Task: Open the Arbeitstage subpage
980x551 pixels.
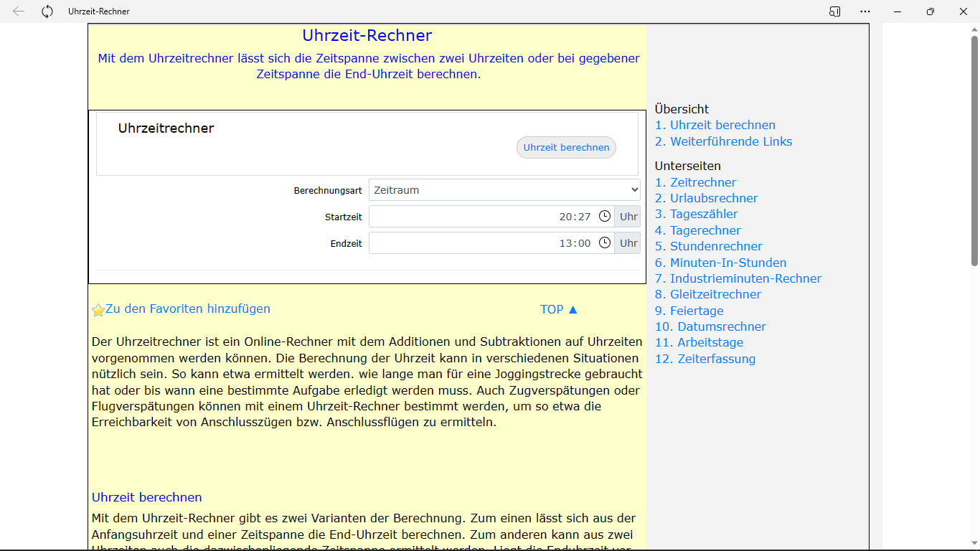Action: [x=700, y=342]
